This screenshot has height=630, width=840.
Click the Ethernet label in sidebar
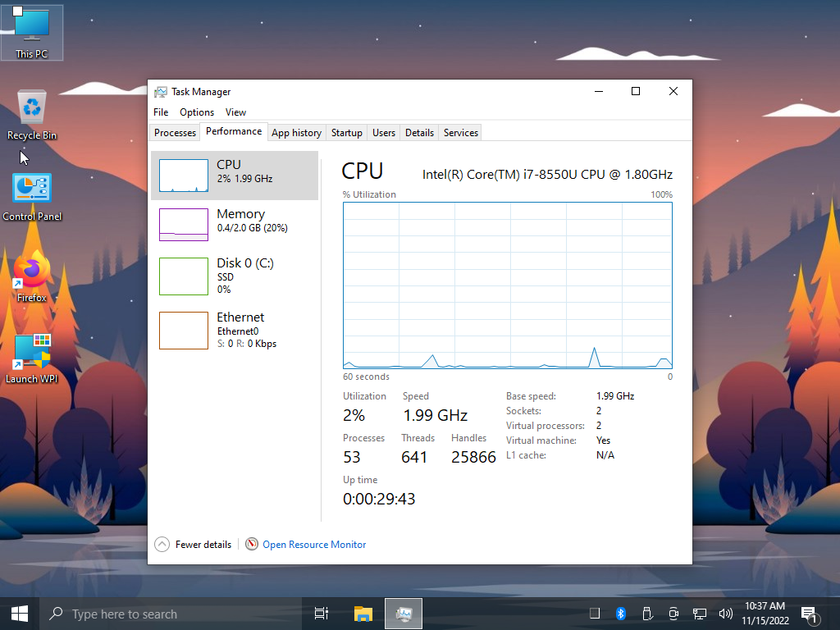[x=240, y=317]
